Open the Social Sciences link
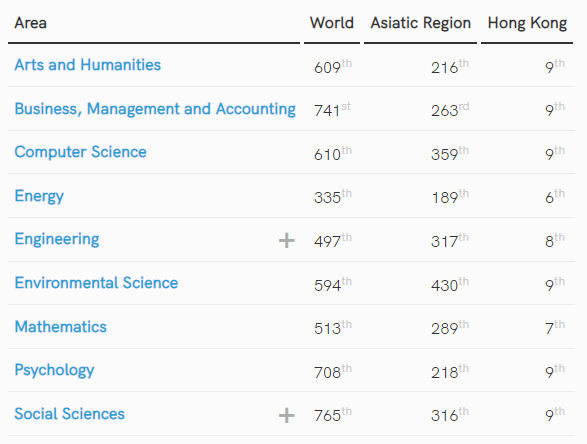Image resolution: width=587 pixels, height=444 pixels. coord(70,414)
